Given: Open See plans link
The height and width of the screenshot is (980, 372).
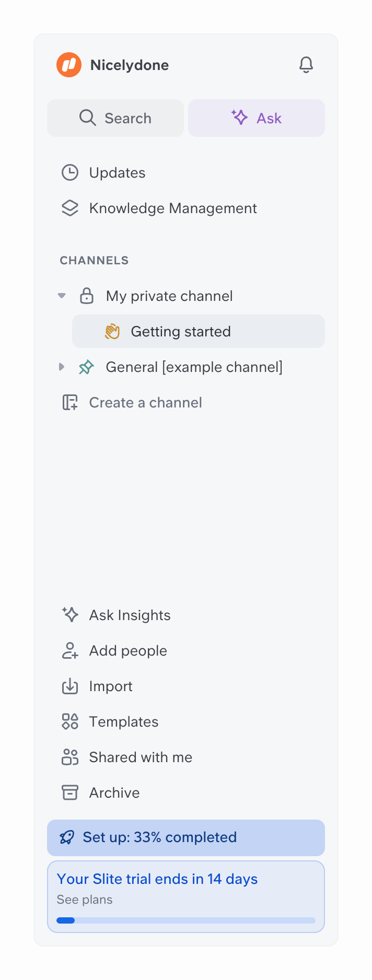Looking at the screenshot, I should point(84,900).
